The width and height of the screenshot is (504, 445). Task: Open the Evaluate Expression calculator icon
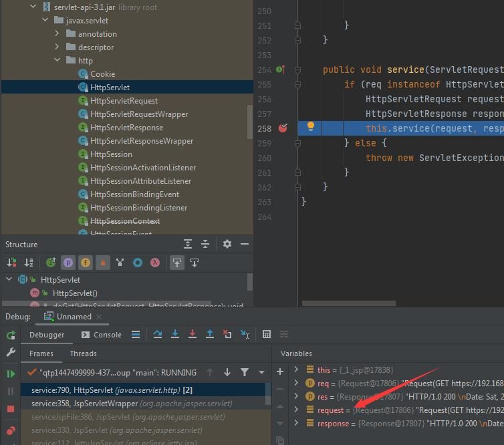[267, 335]
